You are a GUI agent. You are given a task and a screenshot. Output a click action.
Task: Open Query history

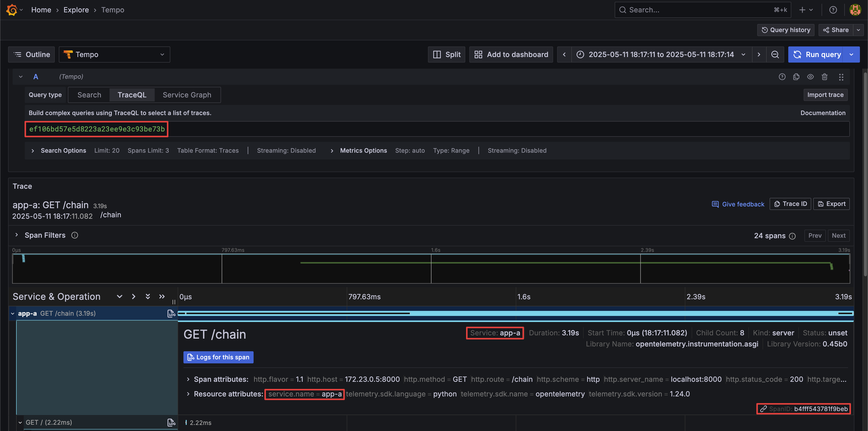click(x=785, y=30)
